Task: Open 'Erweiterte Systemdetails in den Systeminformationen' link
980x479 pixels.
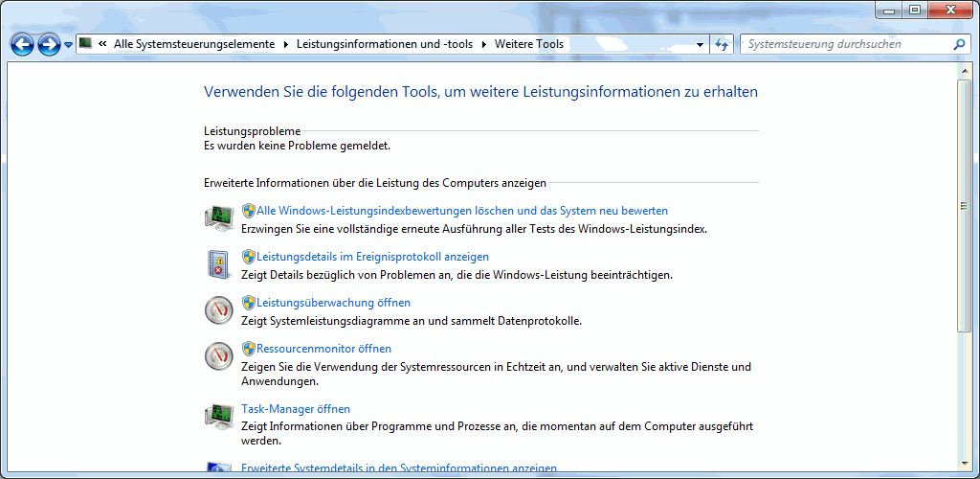Action: click(399, 468)
